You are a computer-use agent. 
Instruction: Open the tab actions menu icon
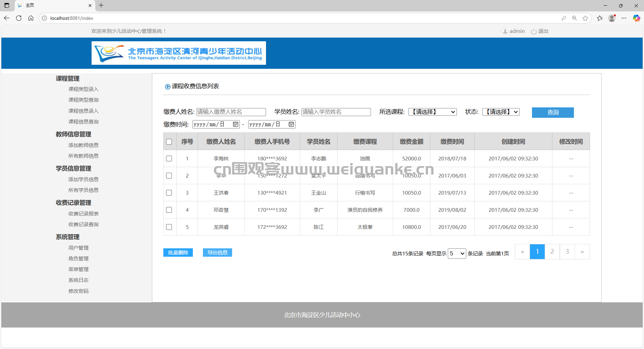pyautogui.click(x=7, y=5)
